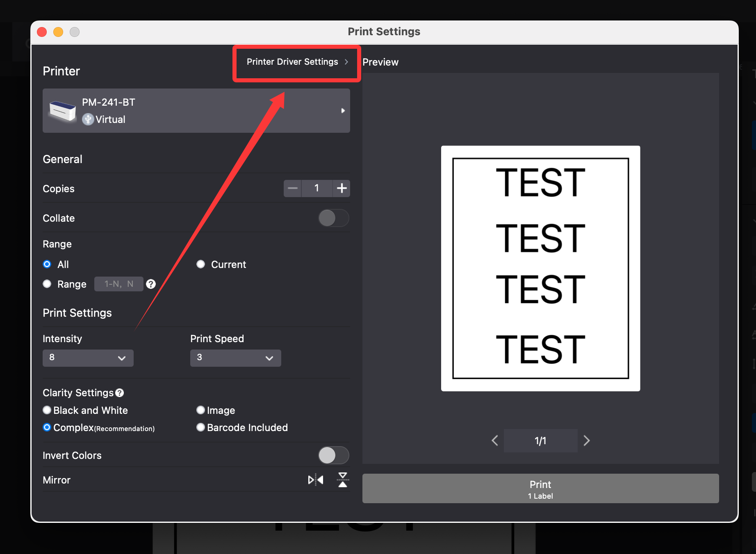Go to next preview page arrow
The width and height of the screenshot is (756, 554).
(x=587, y=440)
